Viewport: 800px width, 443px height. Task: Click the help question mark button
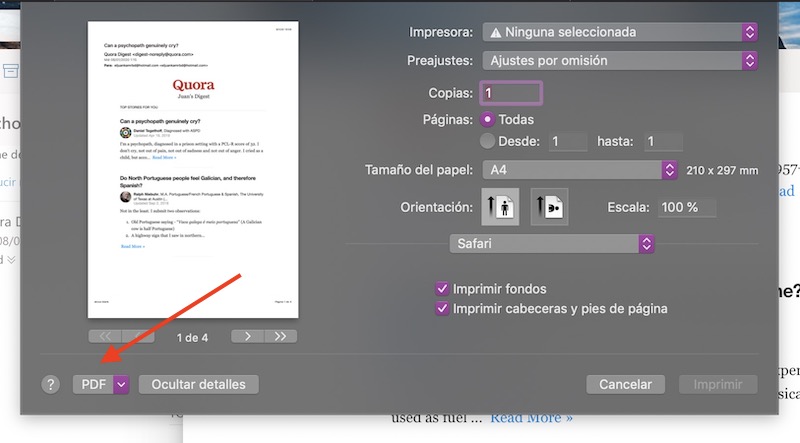(51, 384)
